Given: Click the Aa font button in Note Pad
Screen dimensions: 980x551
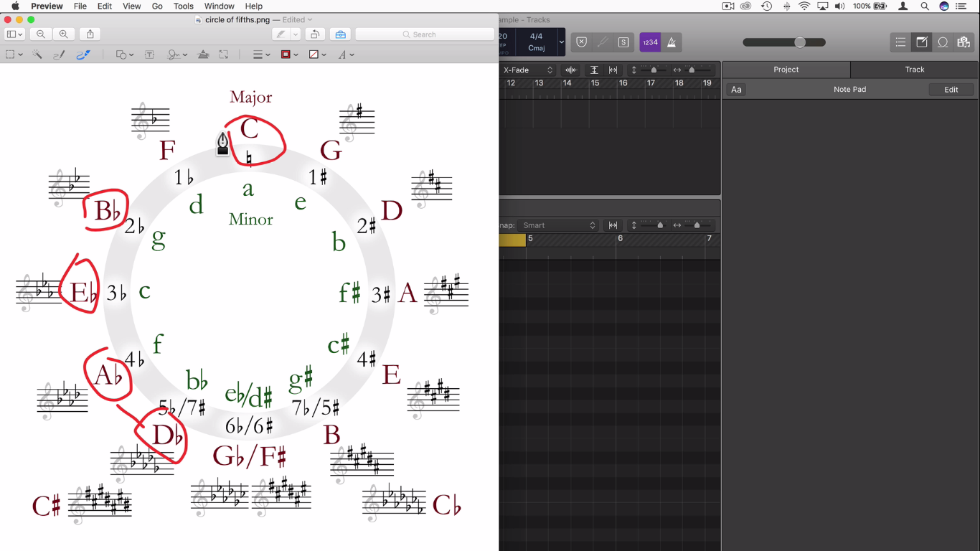Looking at the screenshot, I should pyautogui.click(x=736, y=90).
